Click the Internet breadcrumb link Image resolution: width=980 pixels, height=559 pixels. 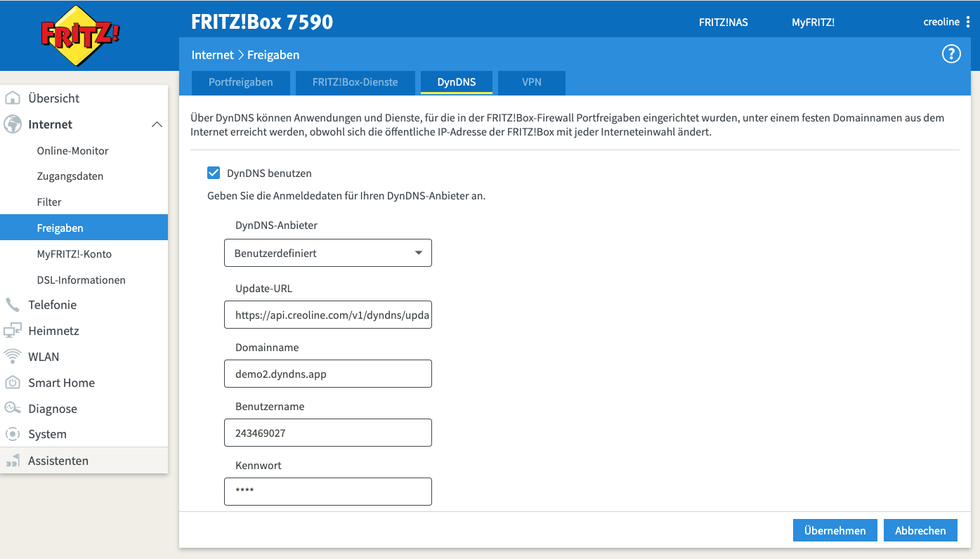(212, 55)
